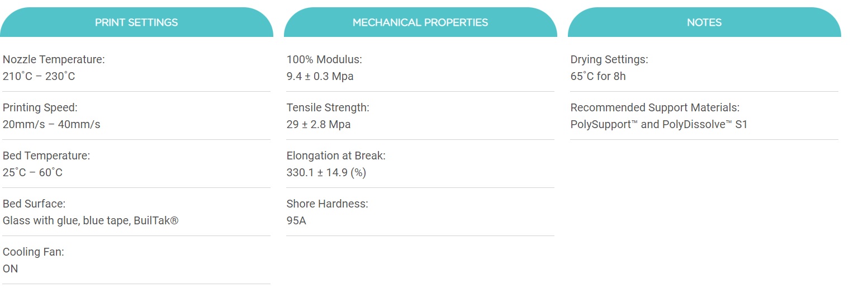Click the 100% Modulus label
This screenshot has height=292, width=868.
coord(324,59)
